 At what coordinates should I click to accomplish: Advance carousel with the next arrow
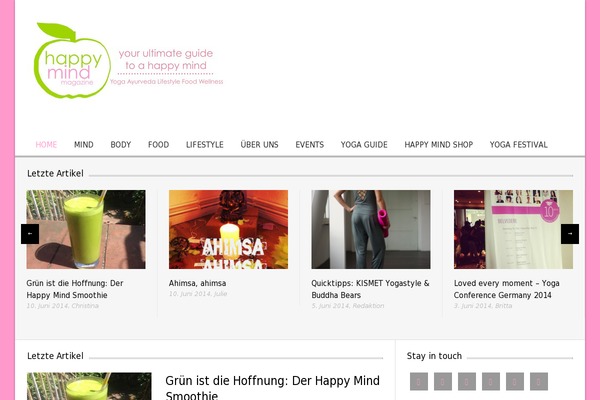click(x=570, y=234)
